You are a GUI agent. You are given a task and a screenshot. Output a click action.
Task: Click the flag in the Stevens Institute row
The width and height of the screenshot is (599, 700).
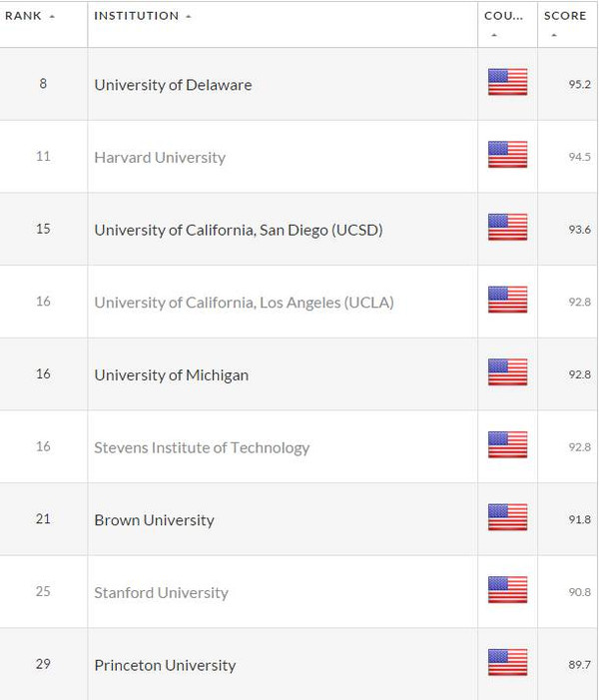[507, 444]
